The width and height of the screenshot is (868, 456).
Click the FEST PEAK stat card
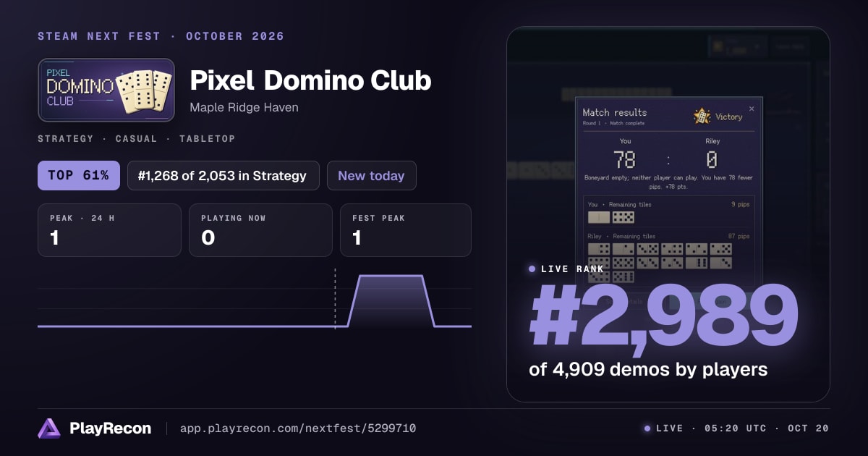(x=406, y=230)
